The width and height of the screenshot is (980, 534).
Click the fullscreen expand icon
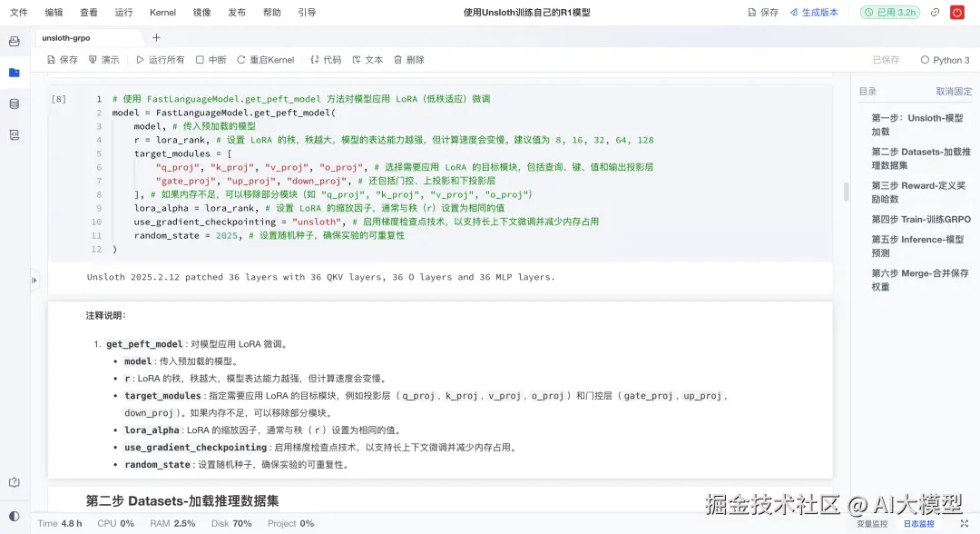pos(965,523)
